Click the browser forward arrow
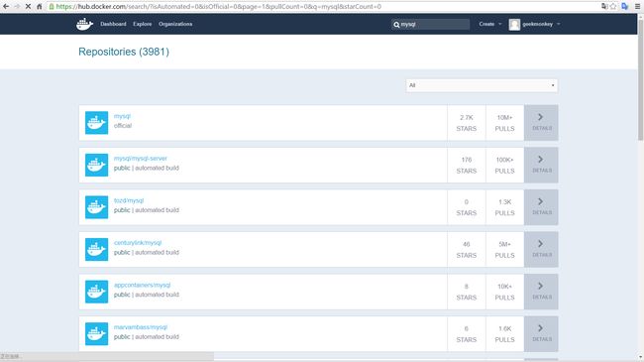The height and width of the screenshot is (362, 644). click(x=17, y=7)
